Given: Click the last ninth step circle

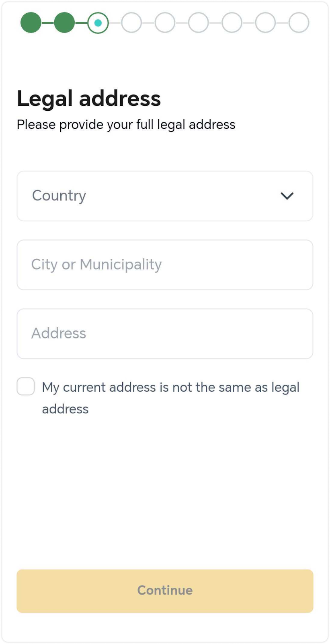Looking at the screenshot, I should (299, 23).
